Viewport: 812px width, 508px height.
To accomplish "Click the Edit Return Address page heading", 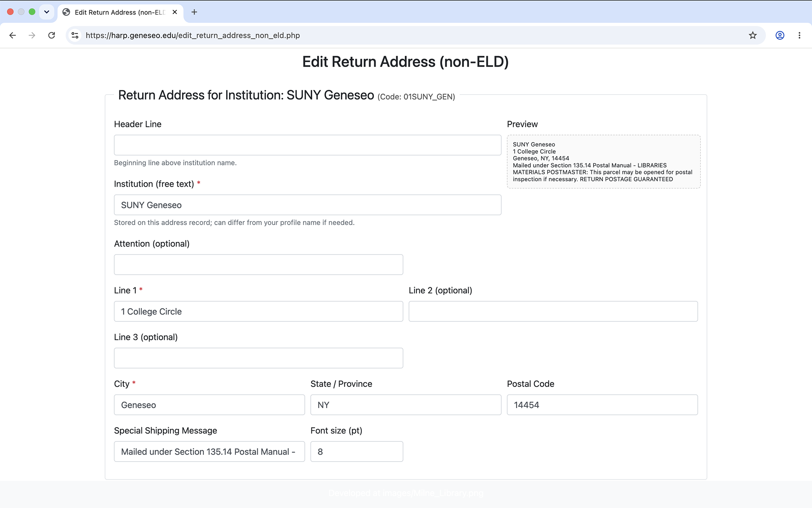I will click(x=406, y=62).
